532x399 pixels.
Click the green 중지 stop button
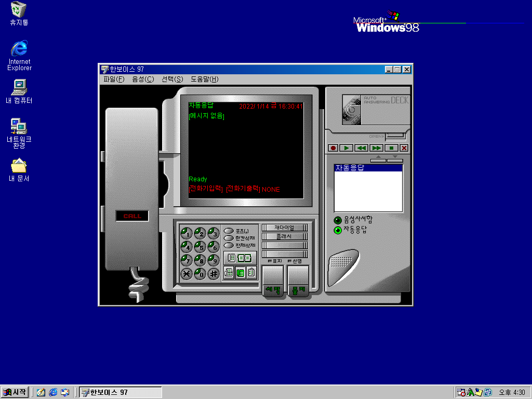click(298, 282)
